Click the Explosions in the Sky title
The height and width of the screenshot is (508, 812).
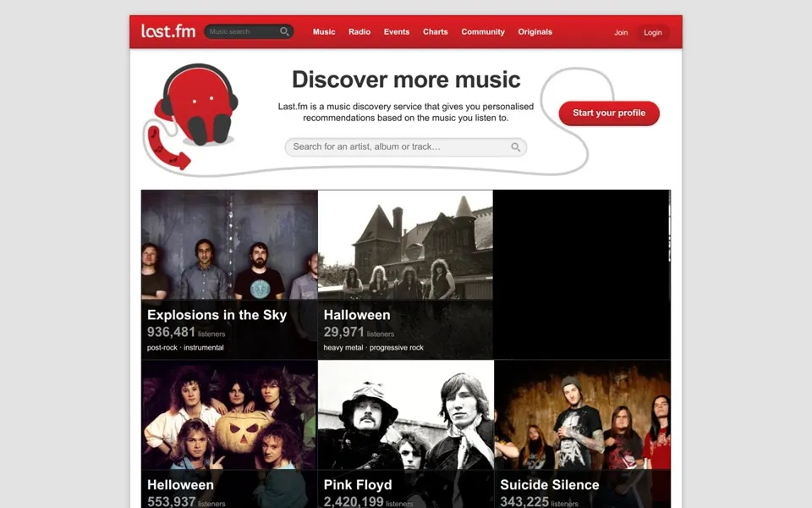(217, 315)
